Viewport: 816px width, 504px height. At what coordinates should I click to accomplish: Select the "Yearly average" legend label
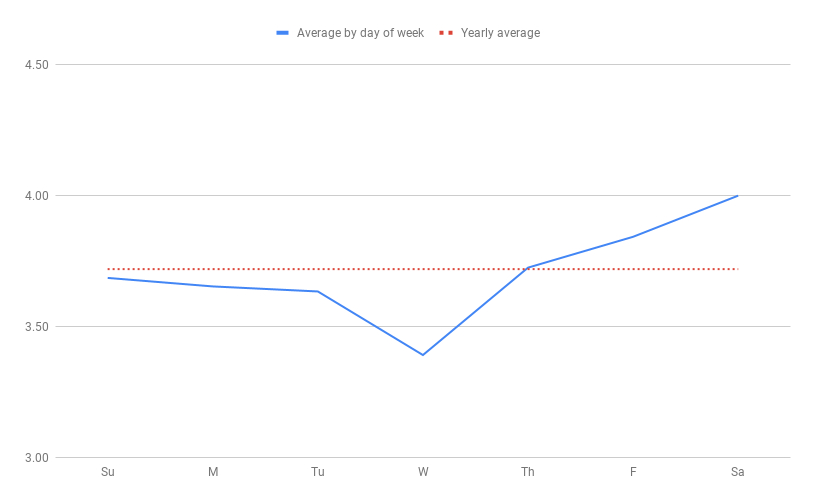(500, 33)
